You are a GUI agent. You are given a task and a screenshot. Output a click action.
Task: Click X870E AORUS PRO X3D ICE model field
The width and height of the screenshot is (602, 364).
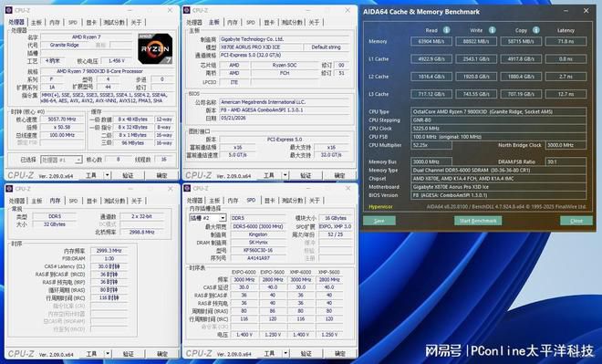tap(260, 47)
